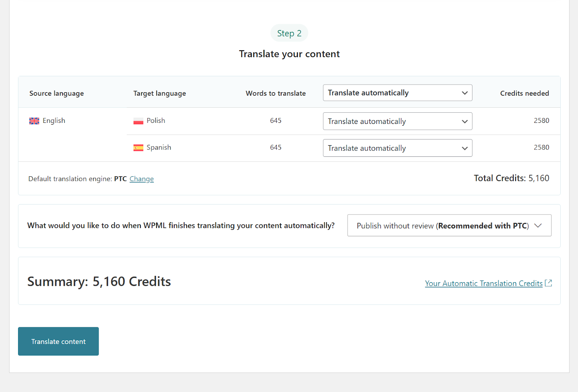Click the Words to translate column header
The image size is (578, 392).
click(276, 93)
